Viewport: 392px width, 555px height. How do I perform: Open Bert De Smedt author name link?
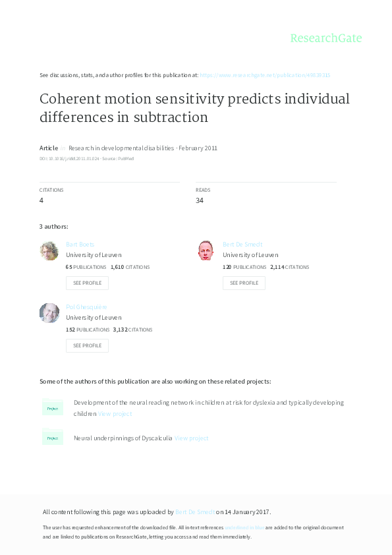(242, 245)
